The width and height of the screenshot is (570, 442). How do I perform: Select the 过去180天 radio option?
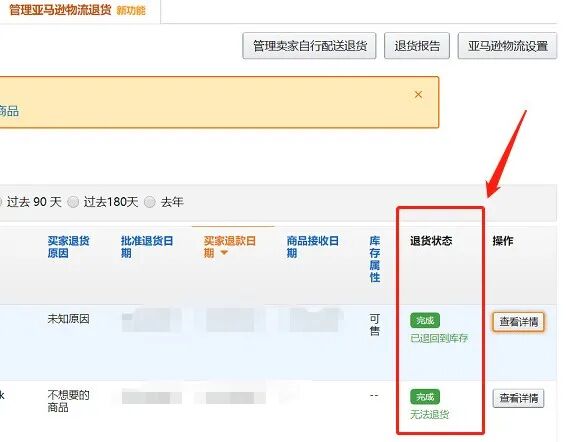(x=73, y=202)
